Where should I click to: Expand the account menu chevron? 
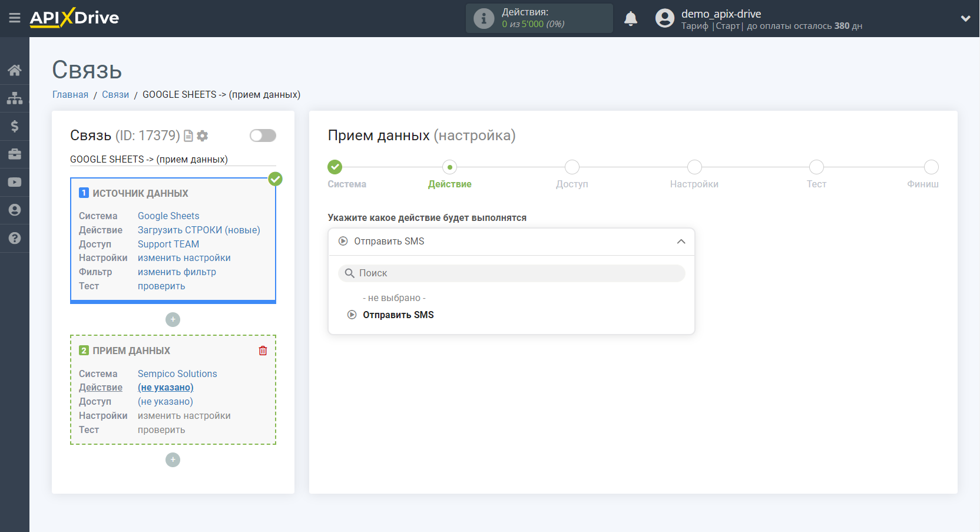tap(965, 18)
